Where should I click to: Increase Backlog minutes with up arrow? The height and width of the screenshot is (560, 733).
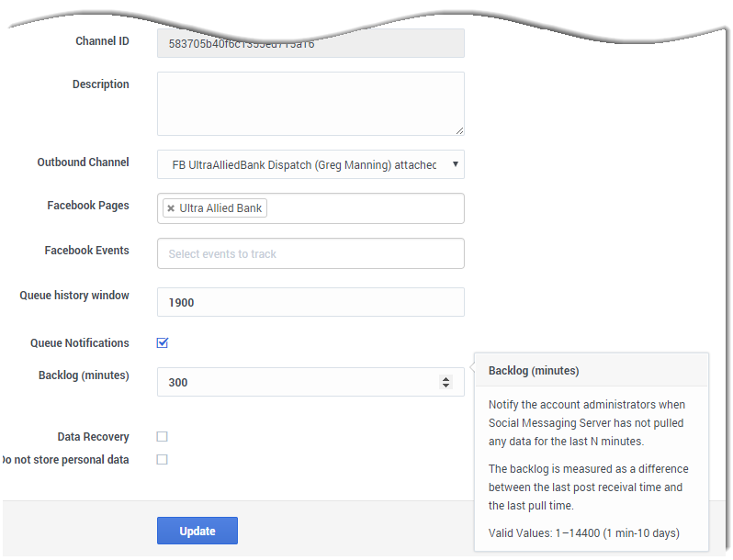[x=446, y=378]
